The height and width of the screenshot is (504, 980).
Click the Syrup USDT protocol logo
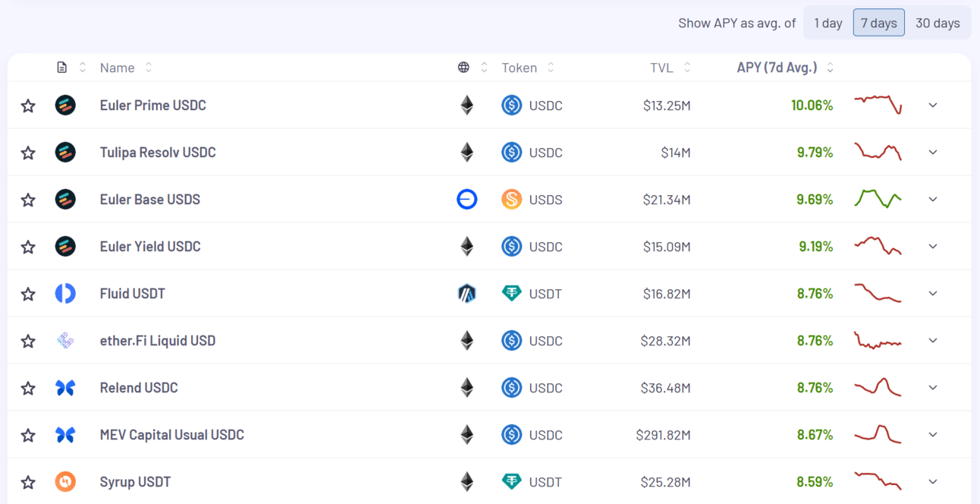(x=65, y=482)
